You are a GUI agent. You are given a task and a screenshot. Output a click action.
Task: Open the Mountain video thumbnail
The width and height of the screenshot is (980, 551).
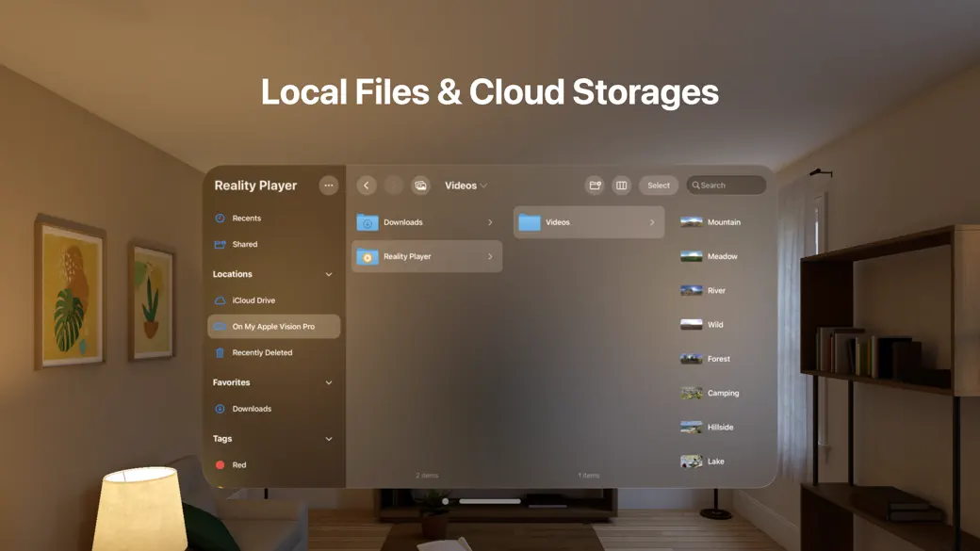(692, 222)
